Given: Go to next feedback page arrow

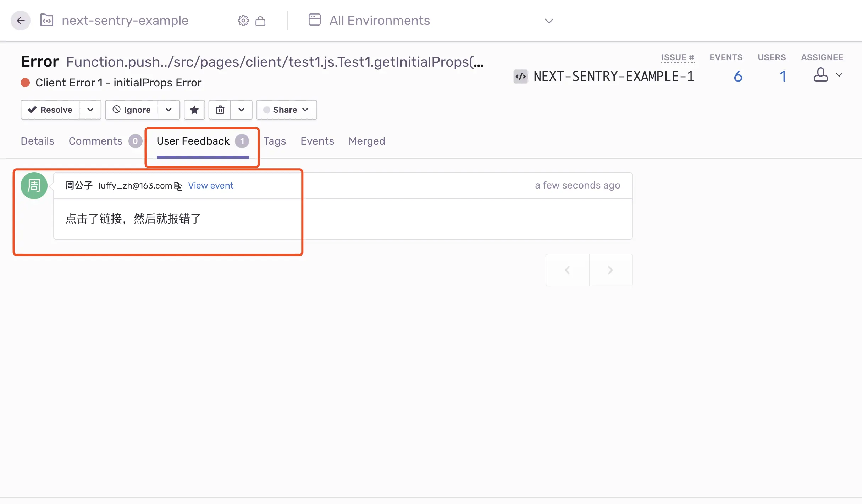Looking at the screenshot, I should (610, 270).
